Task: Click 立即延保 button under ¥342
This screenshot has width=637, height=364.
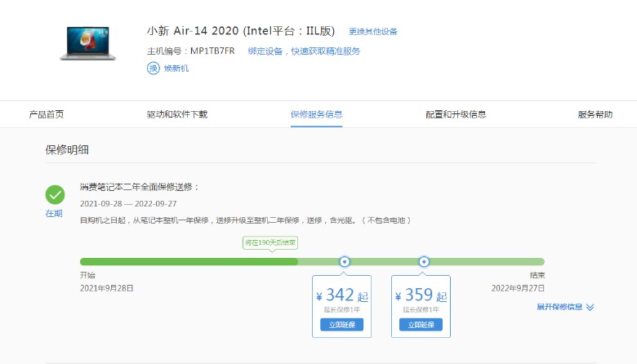Action: tap(341, 325)
